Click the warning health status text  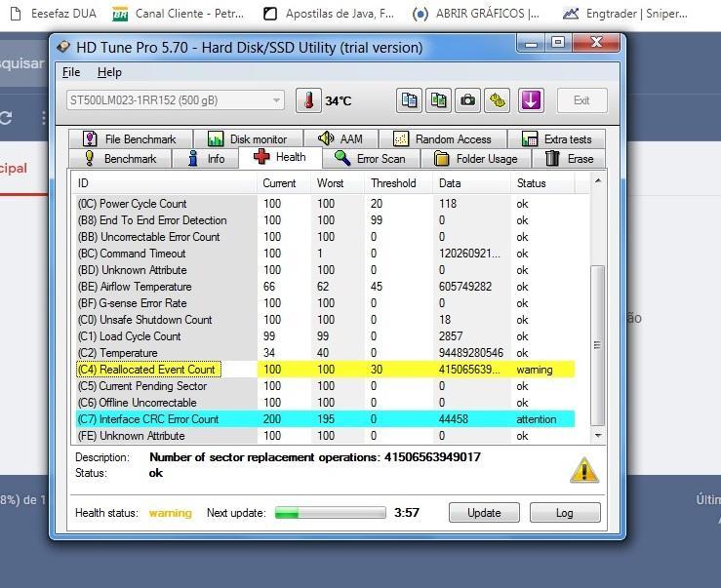[171, 513]
